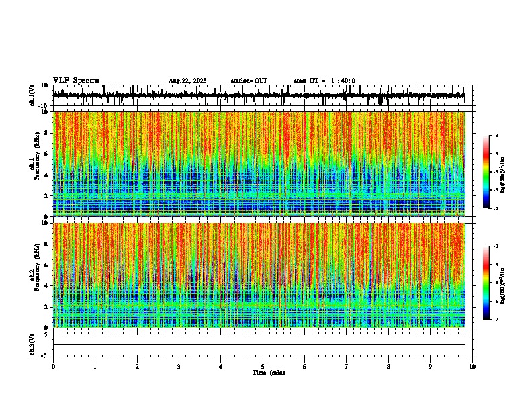This screenshot has width=532, height=411.
Task: Click the "-10" tick on ch.1(V) axis
Action: (x=44, y=106)
